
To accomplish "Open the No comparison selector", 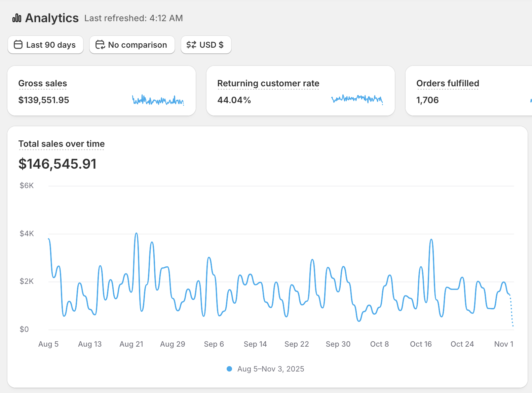I will [x=132, y=45].
